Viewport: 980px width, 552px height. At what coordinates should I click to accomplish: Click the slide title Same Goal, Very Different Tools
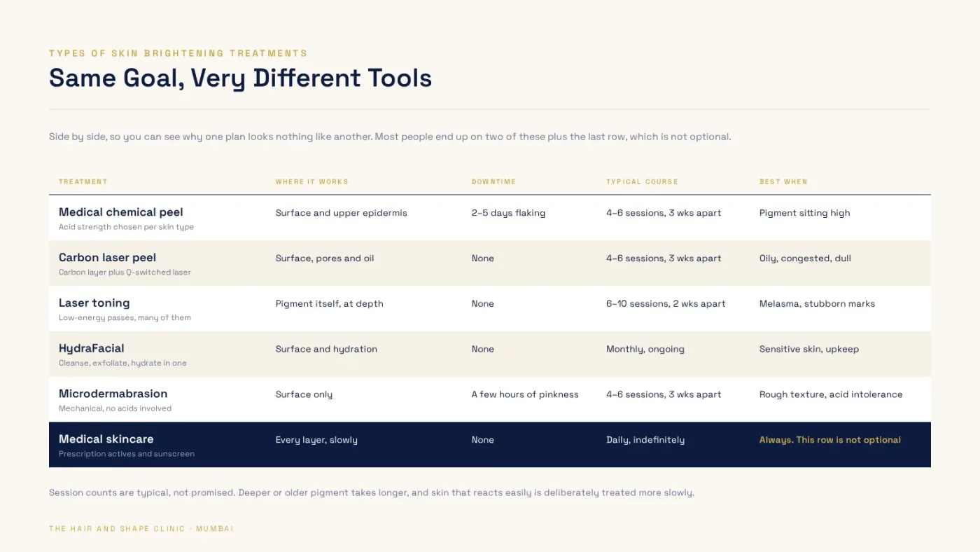(240, 78)
